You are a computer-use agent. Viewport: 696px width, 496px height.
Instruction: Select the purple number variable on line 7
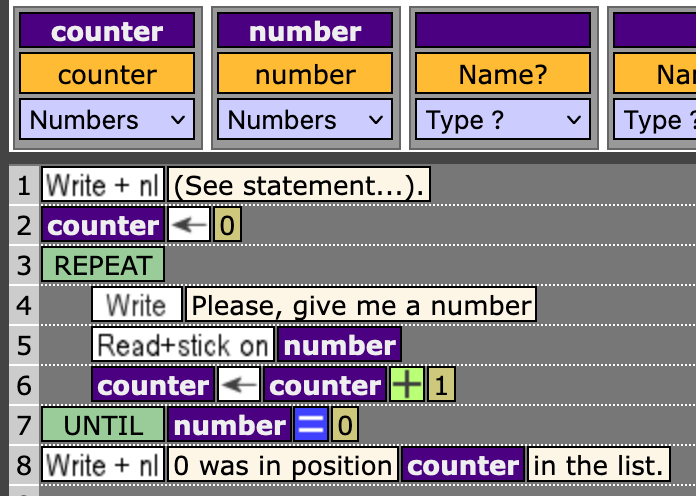tap(228, 425)
